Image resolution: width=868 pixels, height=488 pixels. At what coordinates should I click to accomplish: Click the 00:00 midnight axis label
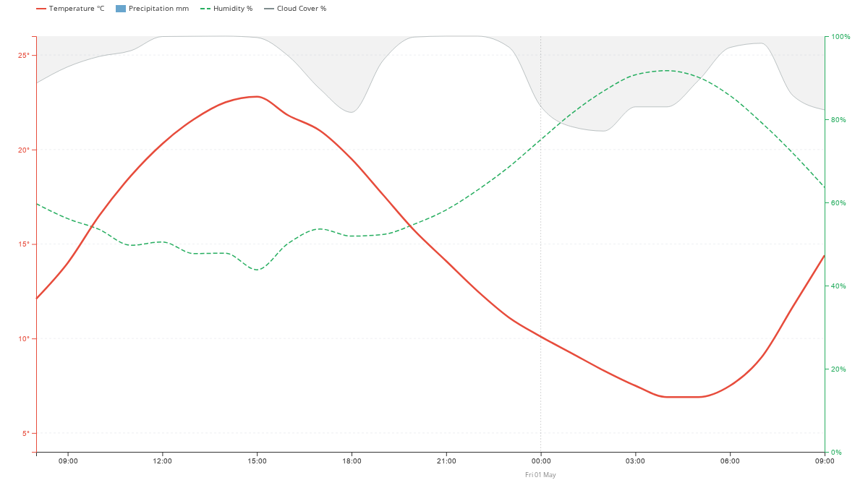click(x=541, y=461)
